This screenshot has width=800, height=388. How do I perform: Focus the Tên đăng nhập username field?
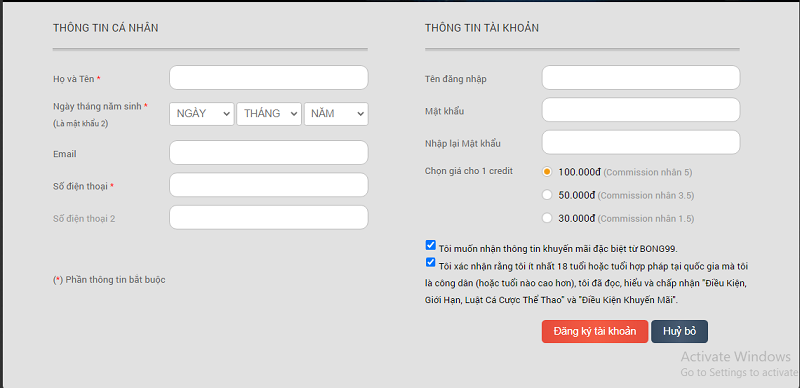click(641, 78)
